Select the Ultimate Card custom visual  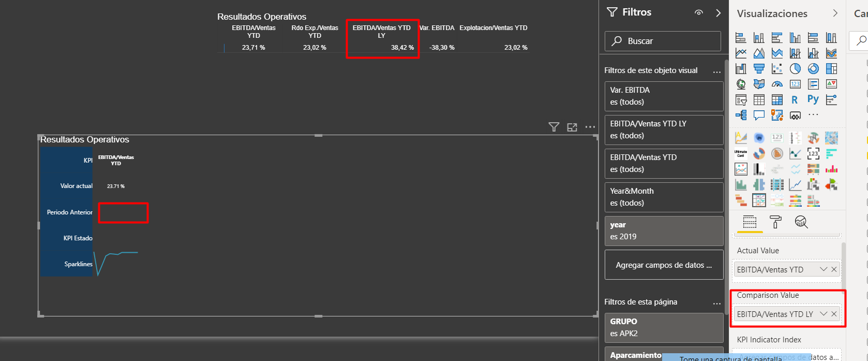[741, 154]
